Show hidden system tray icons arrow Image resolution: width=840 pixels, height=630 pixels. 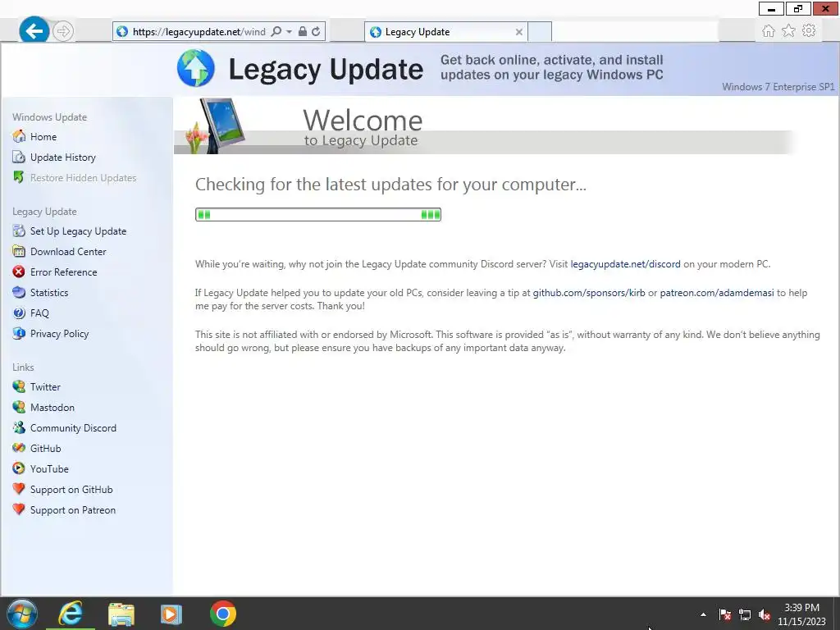[703, 614]
